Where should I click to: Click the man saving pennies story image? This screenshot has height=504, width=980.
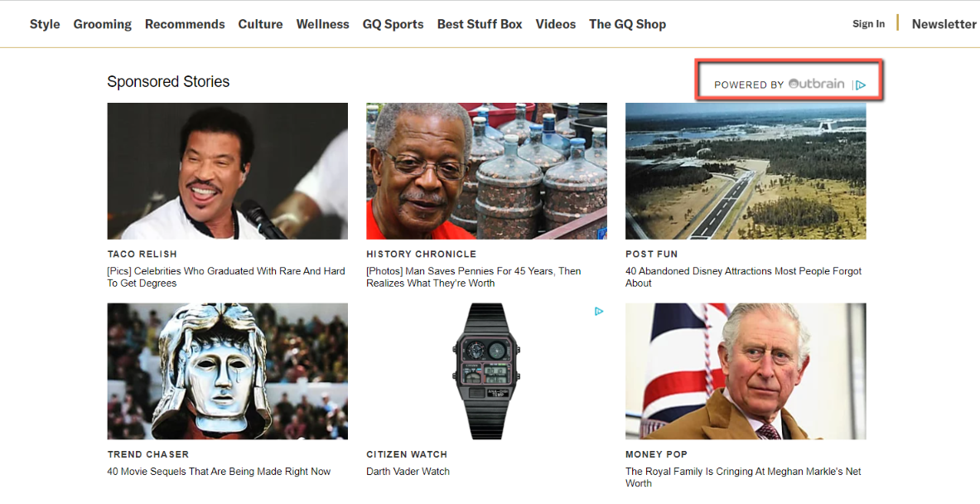(486, 171)
